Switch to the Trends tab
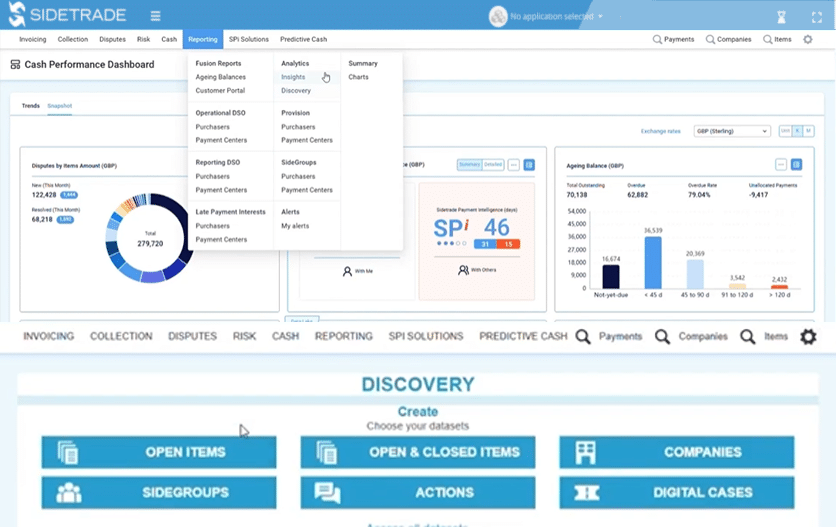Viewport: 836px width, 527px height. [30, 106]
